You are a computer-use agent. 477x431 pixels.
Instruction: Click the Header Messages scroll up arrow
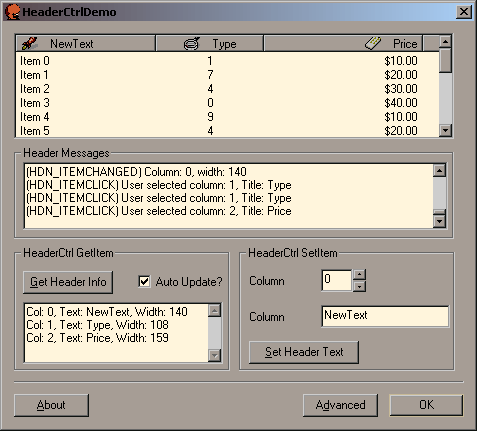click(x=439, y=171)
